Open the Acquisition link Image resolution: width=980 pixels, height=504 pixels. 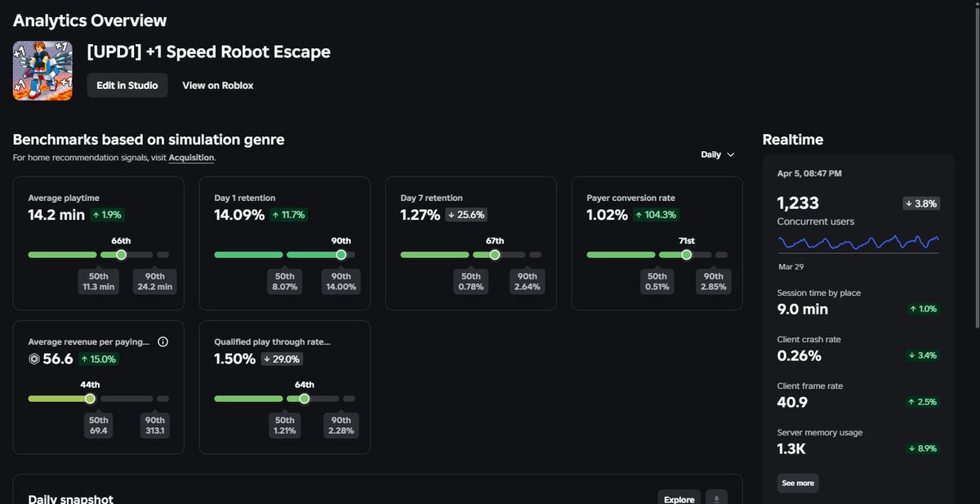point(191,158)
